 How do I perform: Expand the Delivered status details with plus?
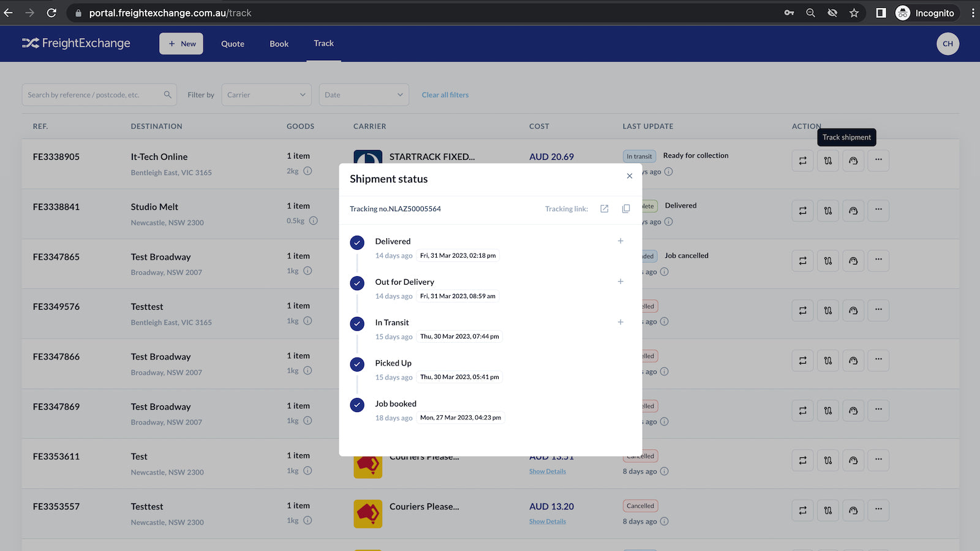tap(620, 241)
